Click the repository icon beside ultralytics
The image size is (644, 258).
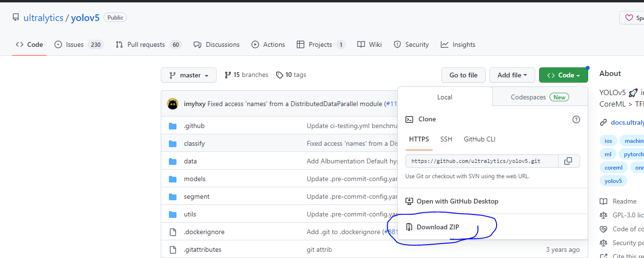[16, 18]
